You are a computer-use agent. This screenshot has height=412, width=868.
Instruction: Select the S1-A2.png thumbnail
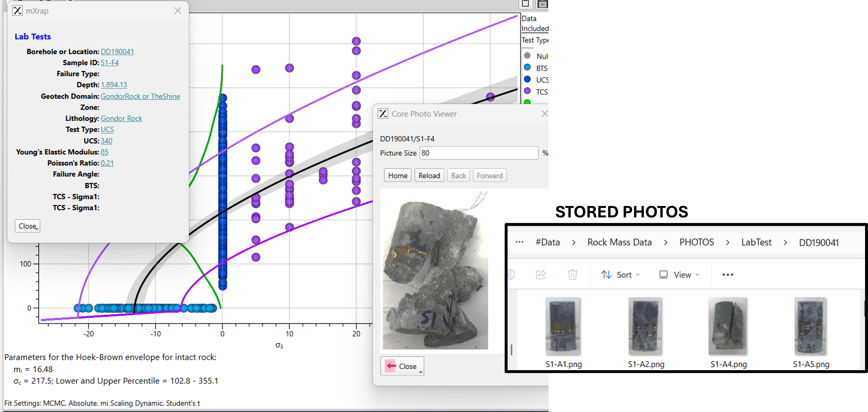pyautogui.click(x=645, y=326)
